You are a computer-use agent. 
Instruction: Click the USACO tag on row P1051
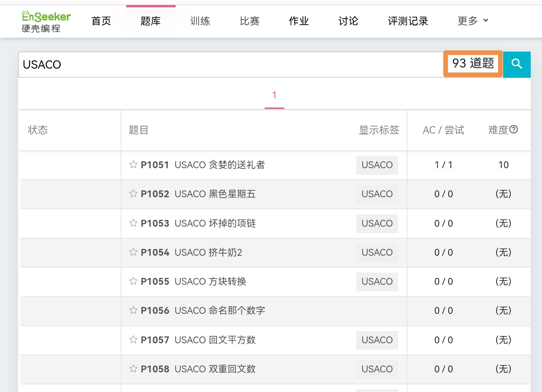point(377,165)
